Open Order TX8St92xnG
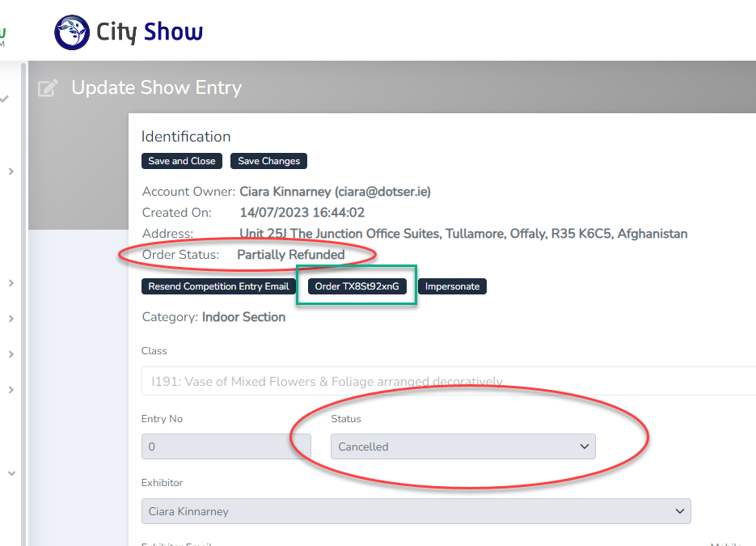Screen dimensions: 756x546 point(357,286)
